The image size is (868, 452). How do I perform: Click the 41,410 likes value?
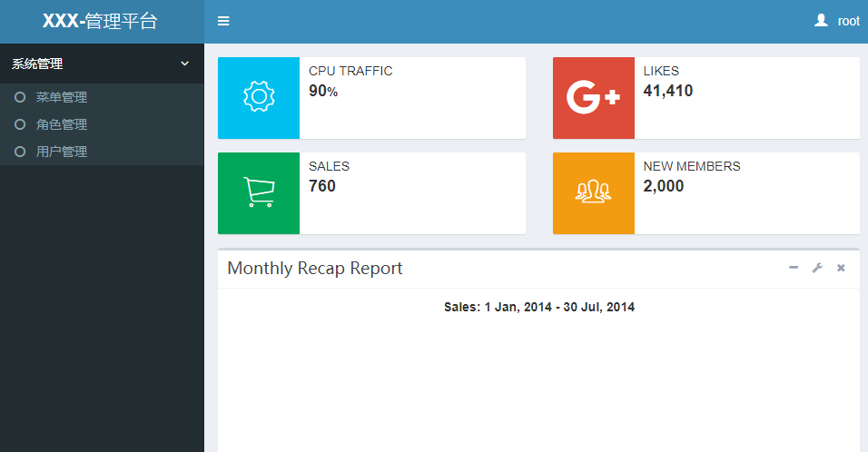pyautogui.click(x=668, y=91)
